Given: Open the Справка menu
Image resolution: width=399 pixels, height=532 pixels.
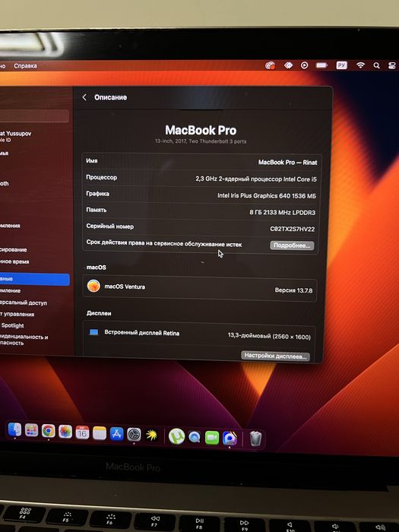Looking at the screenshot, I should pos(25,66).
